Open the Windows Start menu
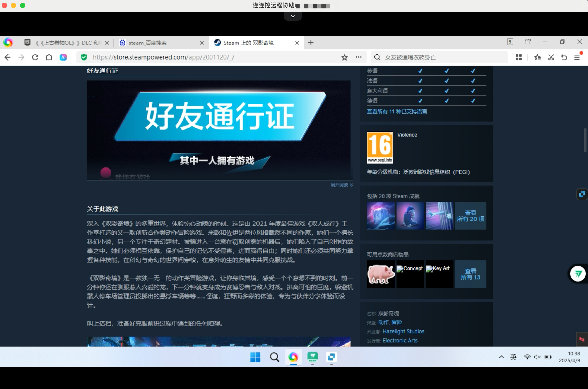 [256, 357]
